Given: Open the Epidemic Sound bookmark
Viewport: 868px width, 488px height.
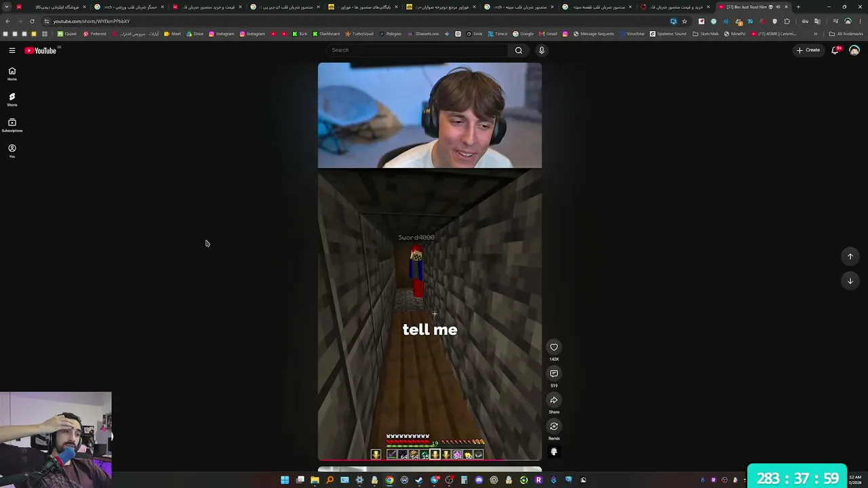Looking at the screenshot, I should [x=668, y=34].
